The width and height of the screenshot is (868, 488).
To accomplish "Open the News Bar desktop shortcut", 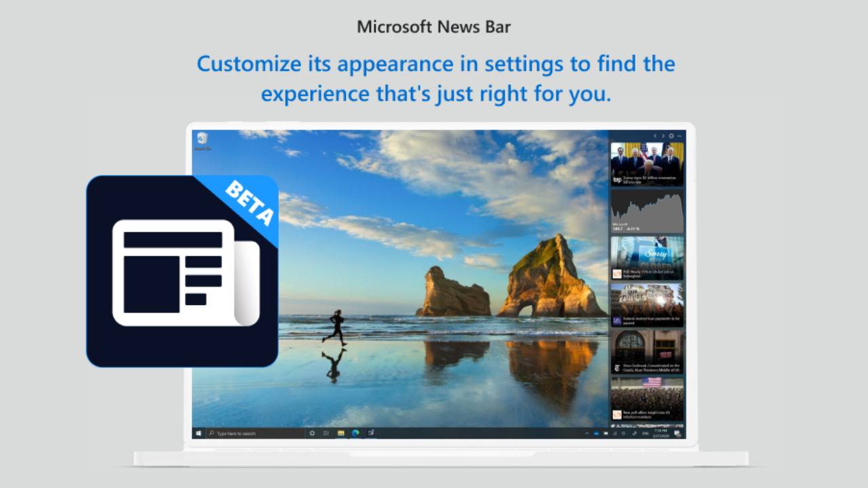I will click(201, 139).
